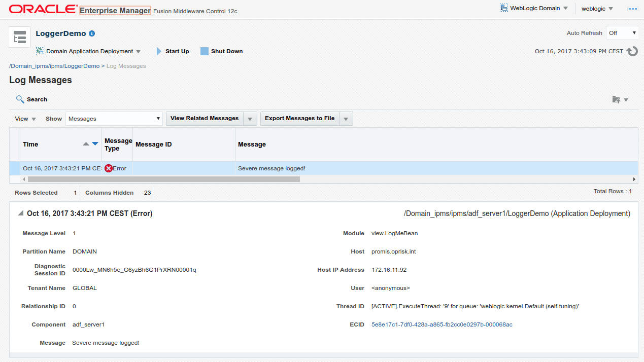Image resolution: width=644 pixels, height=362 pixels.
Task: Open the Search panel with the magnifier icon
Action: coord(20,99)
